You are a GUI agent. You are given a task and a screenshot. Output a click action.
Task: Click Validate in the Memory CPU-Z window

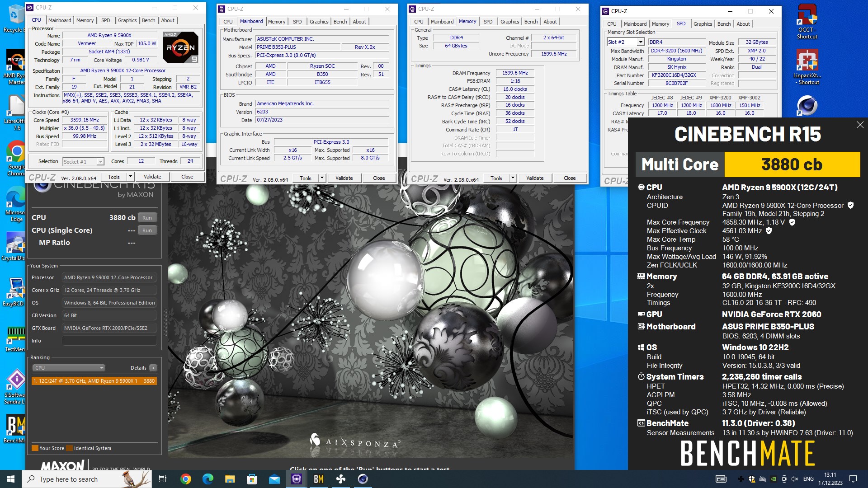pos(535,178)
